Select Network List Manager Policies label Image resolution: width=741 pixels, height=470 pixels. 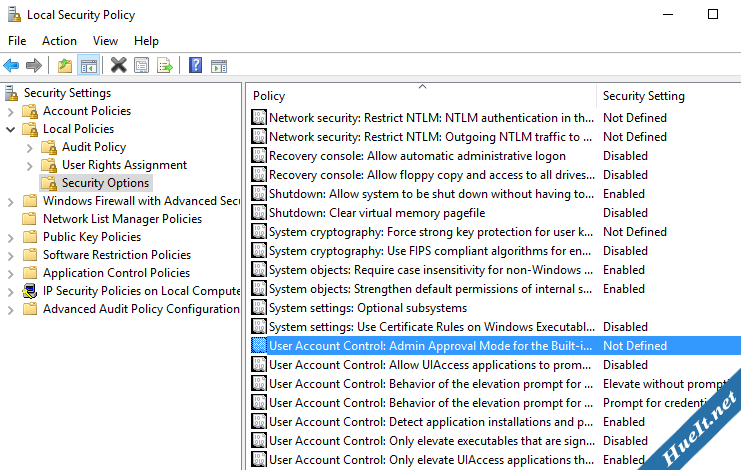[x=122, y=219]
